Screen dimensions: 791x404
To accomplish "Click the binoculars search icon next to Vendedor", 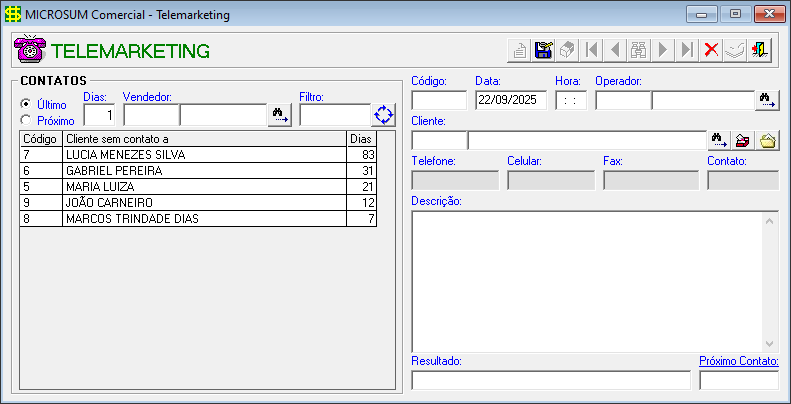I will click(x=279, y=115).
